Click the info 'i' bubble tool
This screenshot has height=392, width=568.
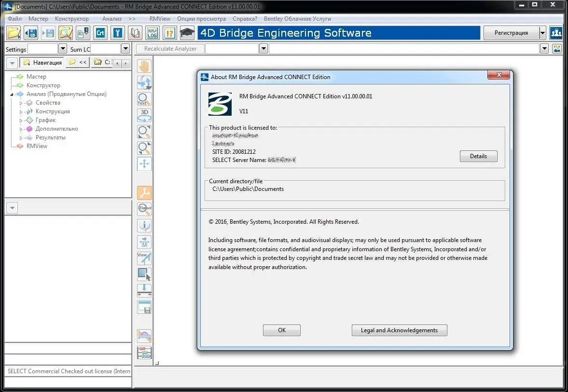(144, 225)
